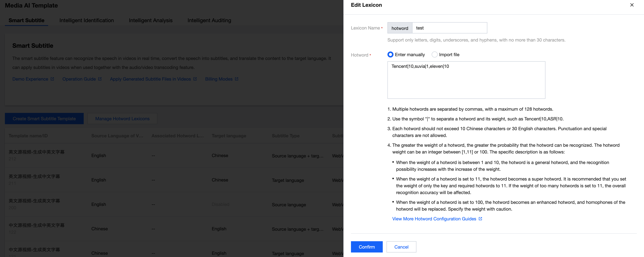
Task: Click into the hotword text area
Action: [x=466, y=80]
